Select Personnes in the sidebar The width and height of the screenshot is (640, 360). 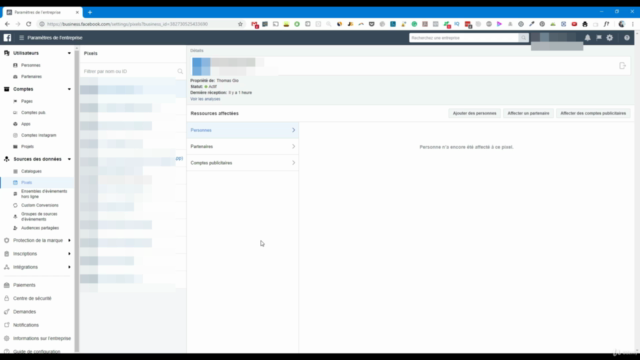pos(31,65)
